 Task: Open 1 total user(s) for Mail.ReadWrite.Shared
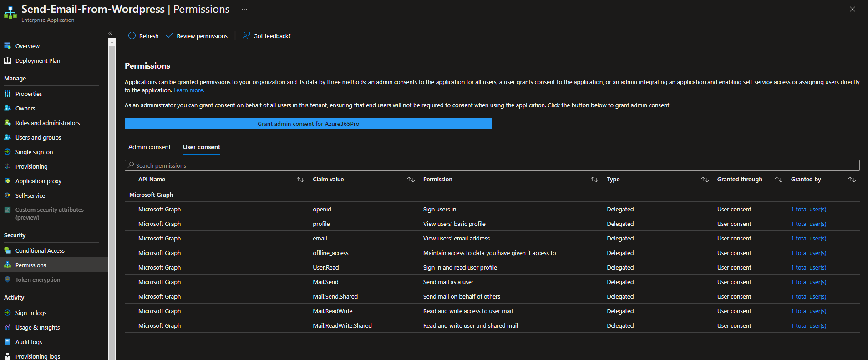809,325
